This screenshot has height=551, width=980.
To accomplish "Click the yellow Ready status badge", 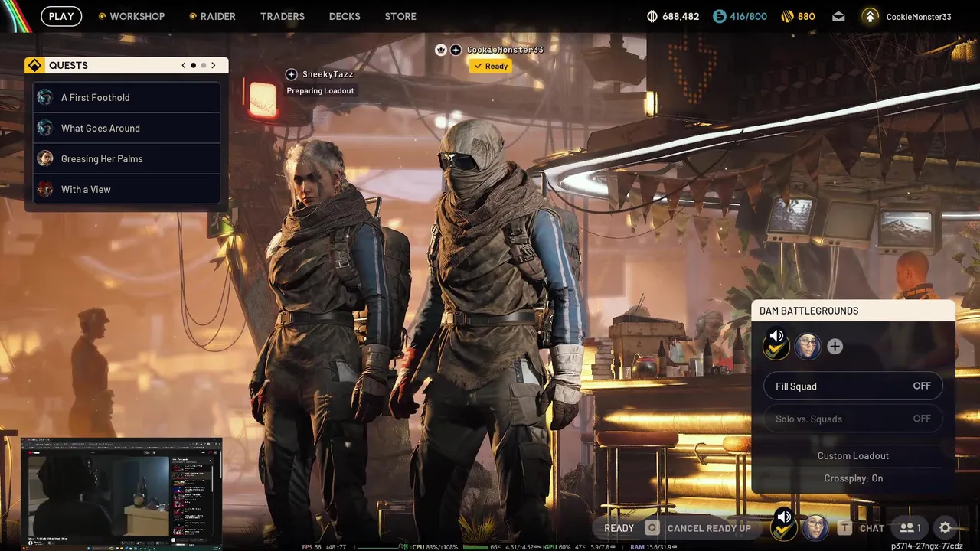I will pyautogui.click(x=491, y=66).
